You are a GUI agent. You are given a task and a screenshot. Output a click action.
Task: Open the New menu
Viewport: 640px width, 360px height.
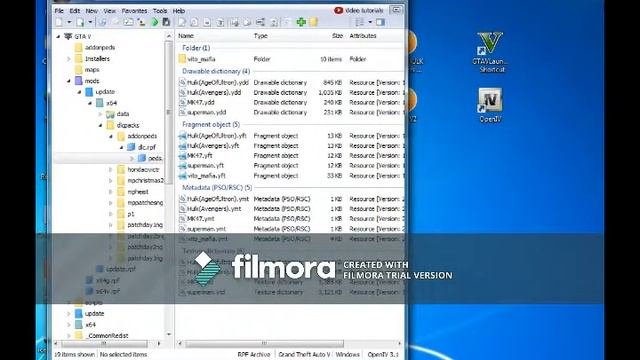point(91,11)
